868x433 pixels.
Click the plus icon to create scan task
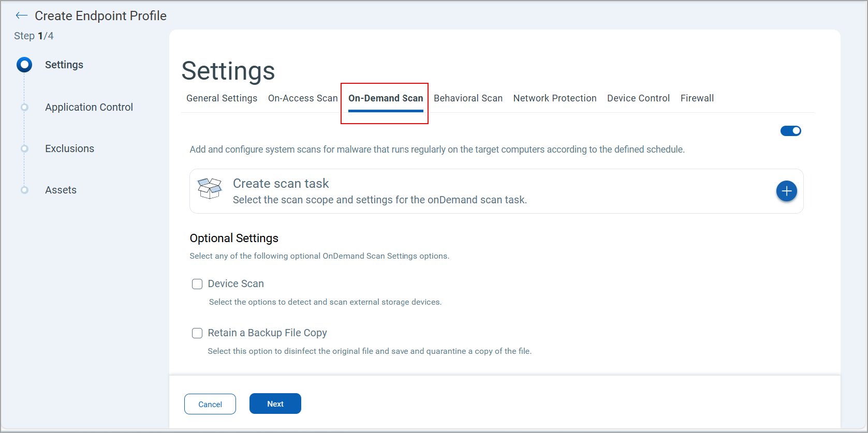(x=786, y=191)
